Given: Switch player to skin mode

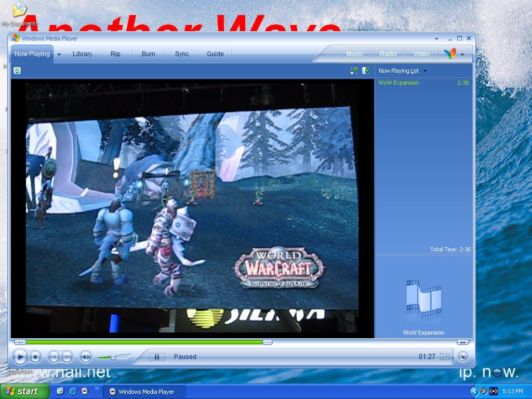Looking at the screenshot, I should [x=462, y=357].
